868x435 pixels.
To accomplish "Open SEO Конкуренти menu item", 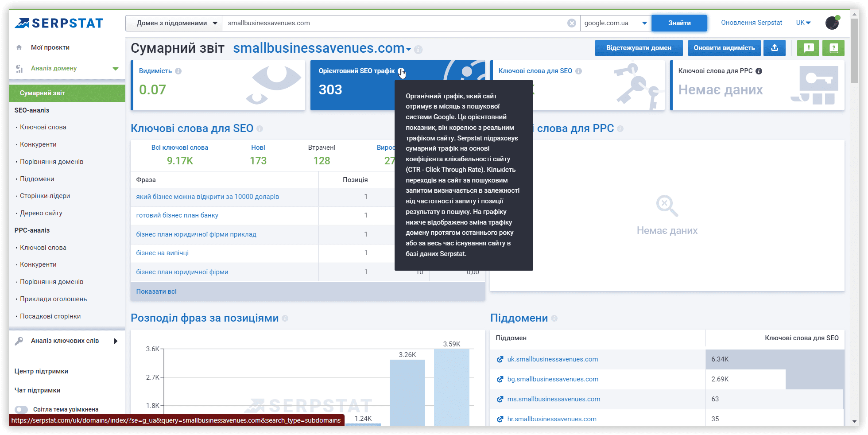I will [x=38, y=144].
